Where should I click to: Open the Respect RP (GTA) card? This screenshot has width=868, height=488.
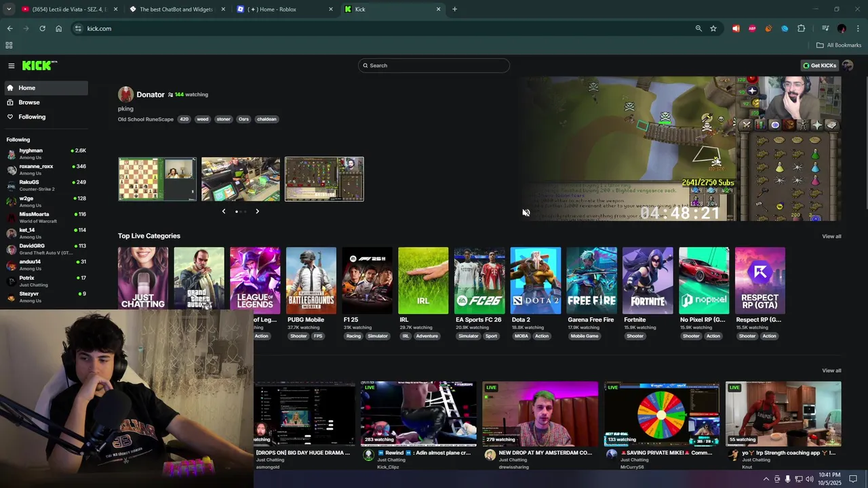click(x=760, y=280)
